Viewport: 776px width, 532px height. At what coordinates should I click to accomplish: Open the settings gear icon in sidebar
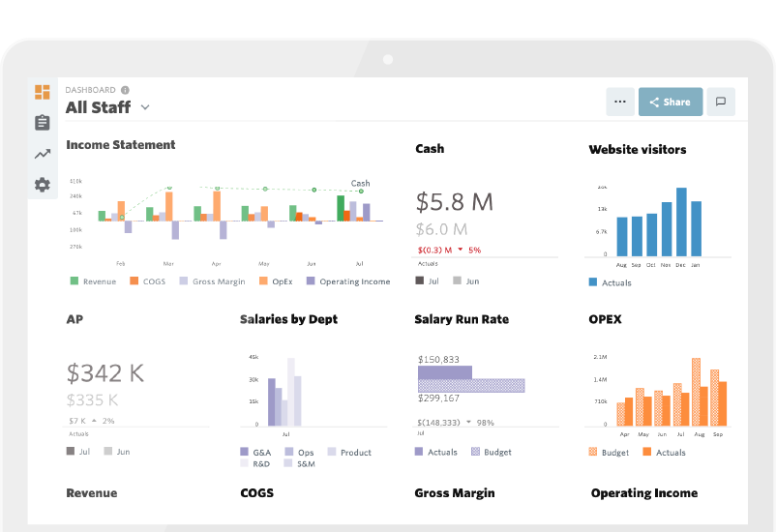tap(42, 185)
